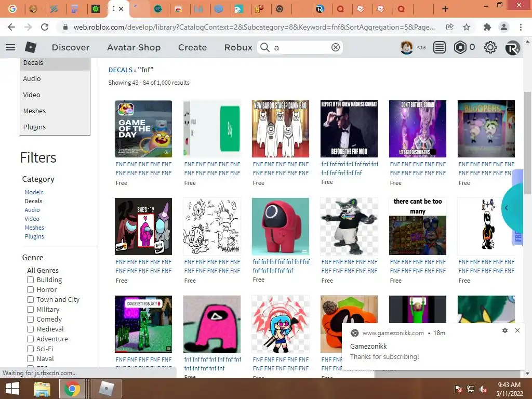Expand the teal side panel arrow
The image size is (532, 399).
pyautogui.click(x=506, y=208)
